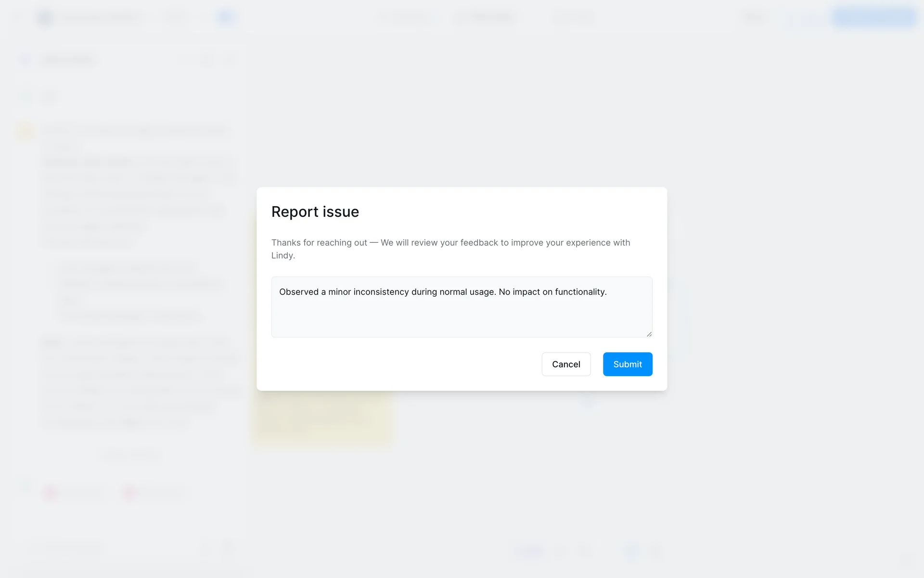Screen dimensions: 924x578
Task: Click the "Report issue" dialog heading
Action: 315,212
